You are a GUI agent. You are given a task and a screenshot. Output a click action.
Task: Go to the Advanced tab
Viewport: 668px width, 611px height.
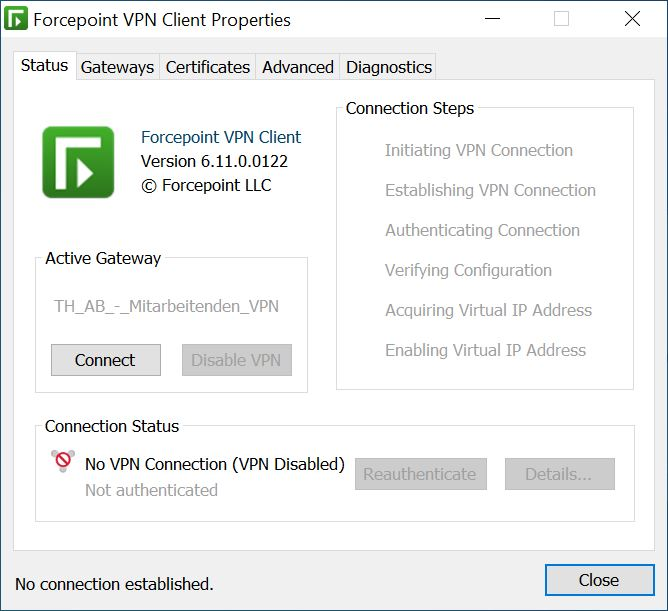click(298, 67)
